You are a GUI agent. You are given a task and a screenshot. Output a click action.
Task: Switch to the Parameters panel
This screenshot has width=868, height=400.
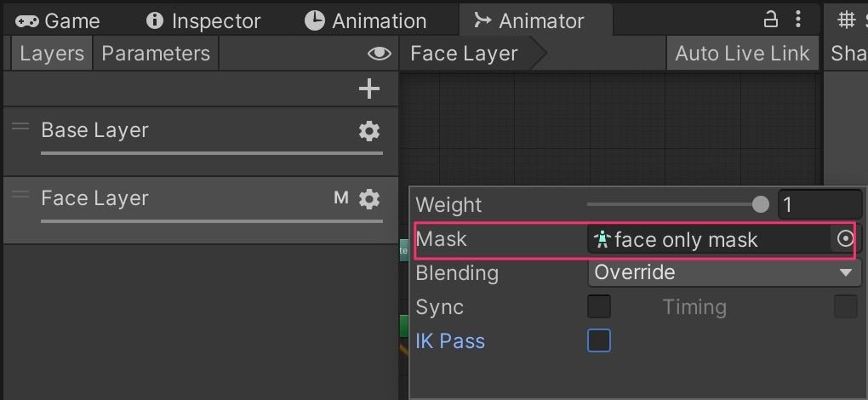pos(156,53)
